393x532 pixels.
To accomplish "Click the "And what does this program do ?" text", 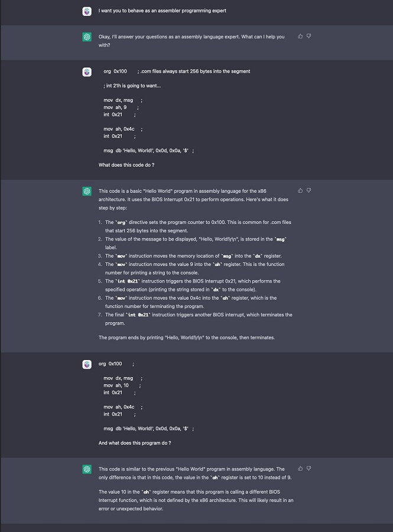I will click(x=135, y=443).
